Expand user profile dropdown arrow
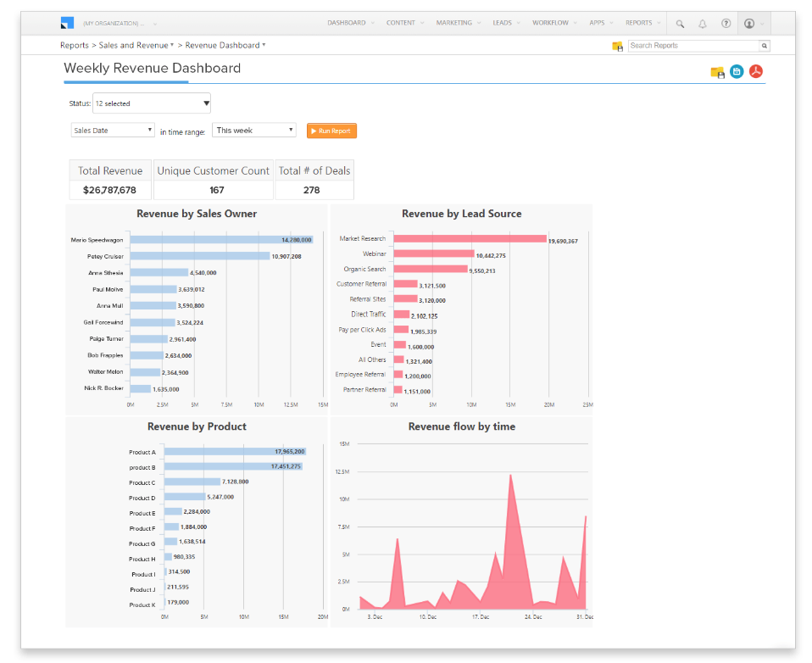This screenshot has width=812, height=663. [762, 24]
